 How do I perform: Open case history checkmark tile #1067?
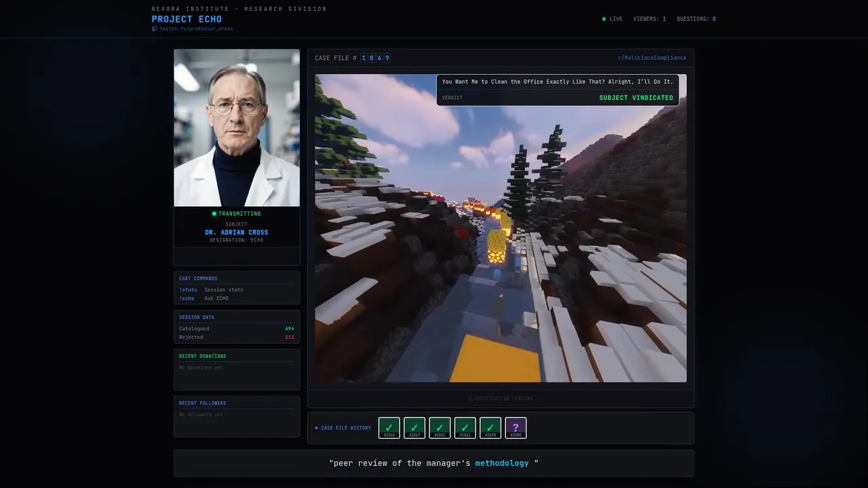(x=414, y=428)
